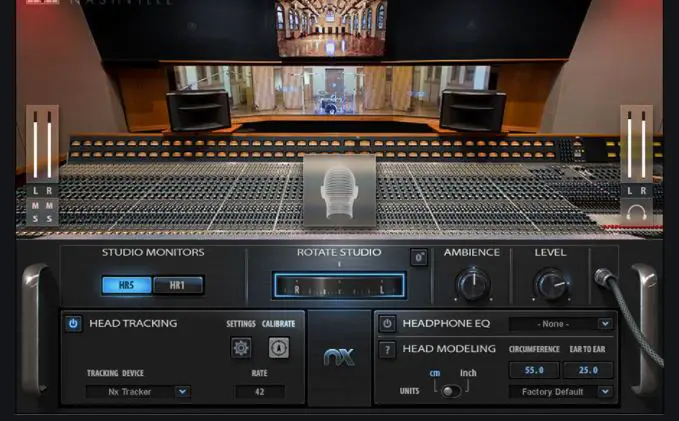Switch units toggle between cm and inch

[451, 391]
